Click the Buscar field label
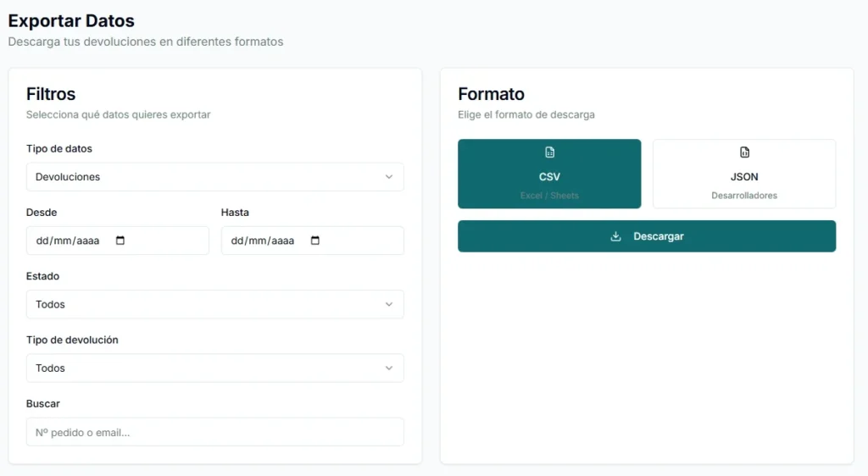This screenshot has width=868, height=476. [x=43, y=403]
